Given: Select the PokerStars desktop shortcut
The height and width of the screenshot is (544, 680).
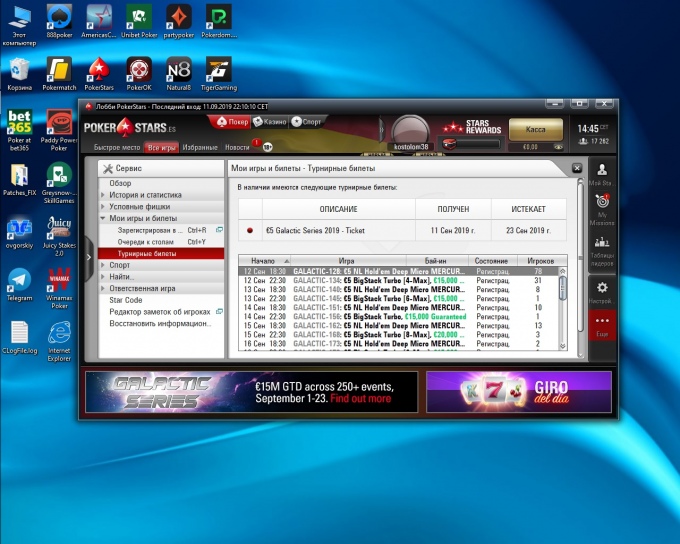Looking at the screenshot, I should tap(99, 74).
